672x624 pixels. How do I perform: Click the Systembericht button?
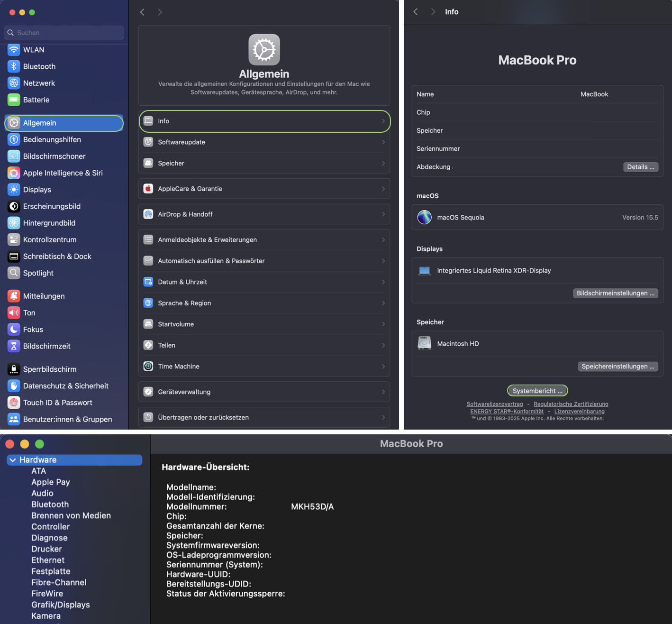(537, 391)
